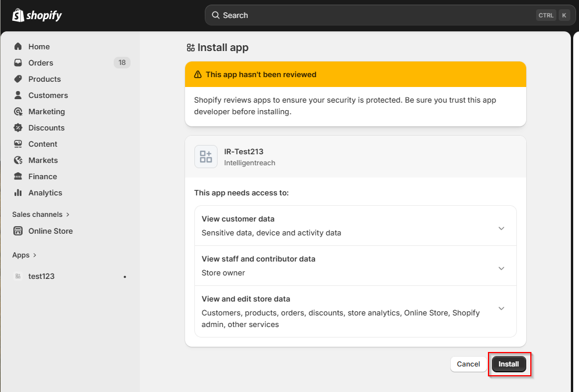
Task: Click the CTRL shortcut key hint
Action: click(x=546, y=15)
